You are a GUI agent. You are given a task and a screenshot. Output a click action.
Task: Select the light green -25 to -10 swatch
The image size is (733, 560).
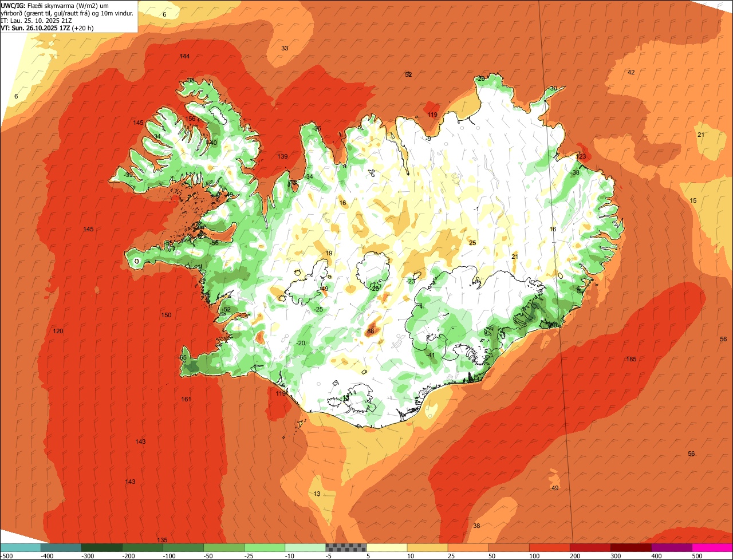pyautogui.click(x=264, y=547)
